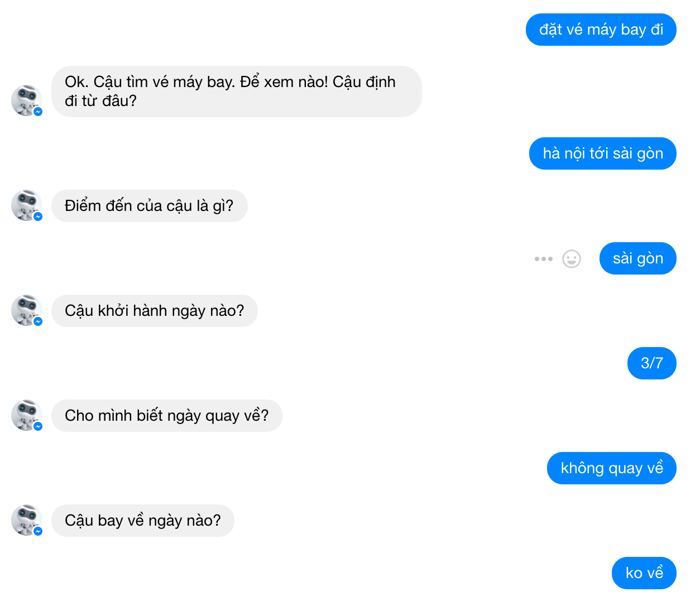
Task: Click the "sài gòn" sent message bubble
Action: [x=637, y=258]
